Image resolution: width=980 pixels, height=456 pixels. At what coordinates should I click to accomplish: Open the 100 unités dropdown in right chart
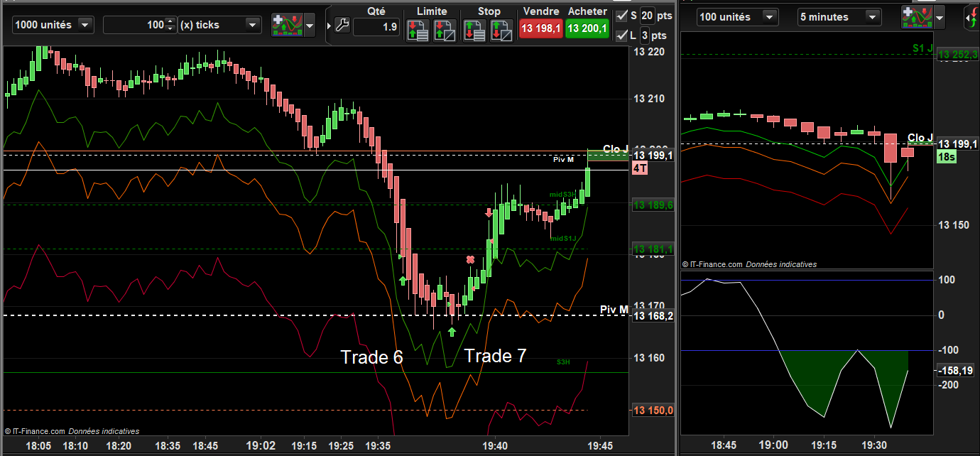(x=737, y=16)
